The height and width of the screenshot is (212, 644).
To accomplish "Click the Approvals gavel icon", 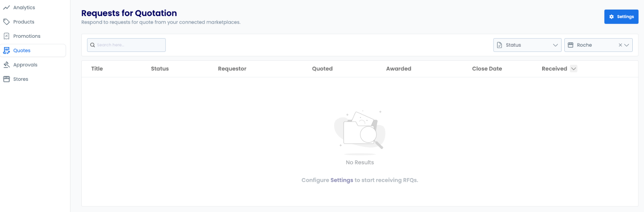I will click(6, 65).
